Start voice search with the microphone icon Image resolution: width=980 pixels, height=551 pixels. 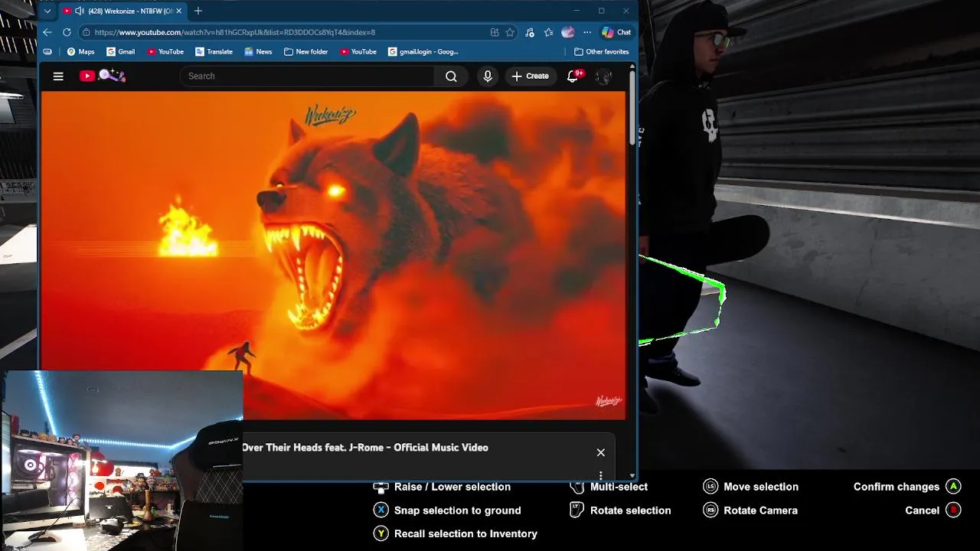(x=488, y=76)
